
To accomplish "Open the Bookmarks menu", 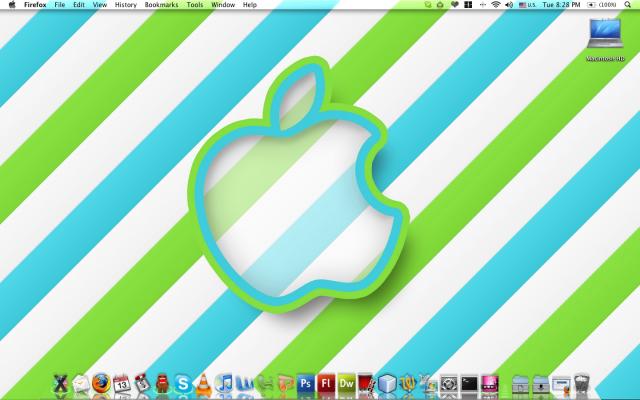I will pos(161,5).
